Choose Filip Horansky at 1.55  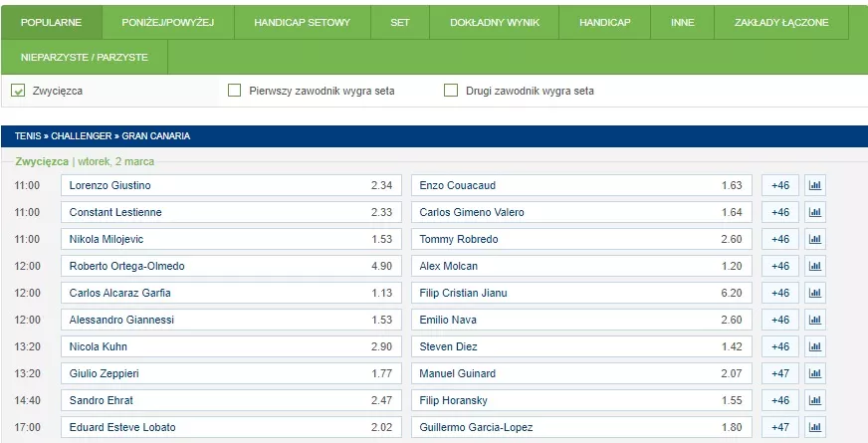pos(581,400)
